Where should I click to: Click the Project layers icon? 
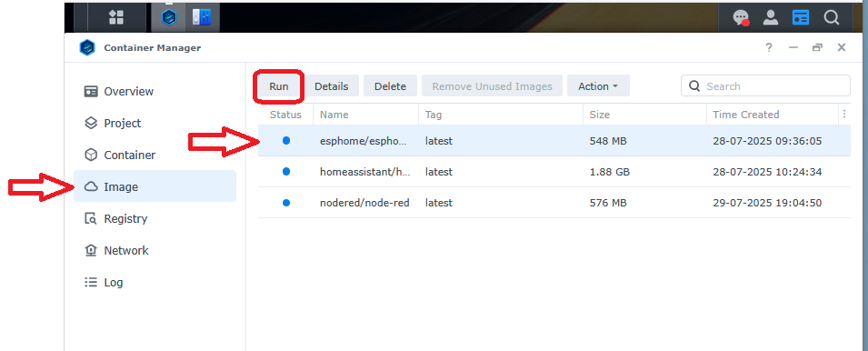[x=91, y=123]
